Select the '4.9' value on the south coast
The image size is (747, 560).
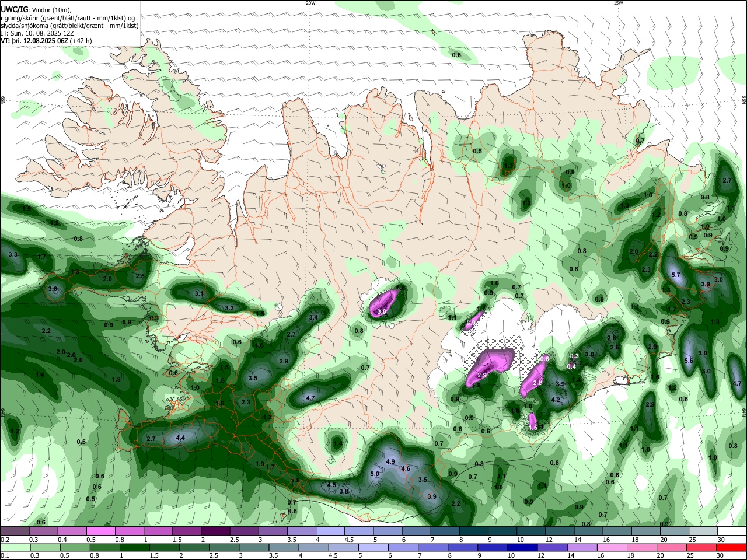click(391, 461)
